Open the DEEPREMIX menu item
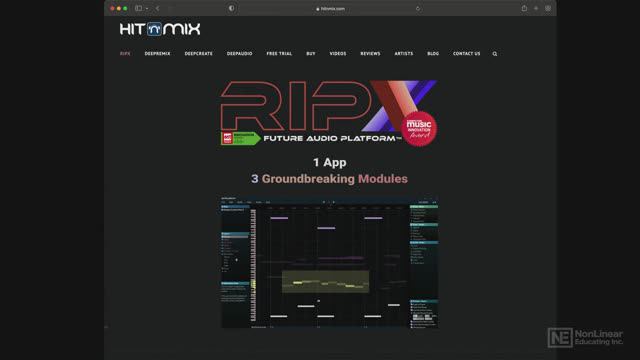The image size is (640, 360). [x=157, y=53]
